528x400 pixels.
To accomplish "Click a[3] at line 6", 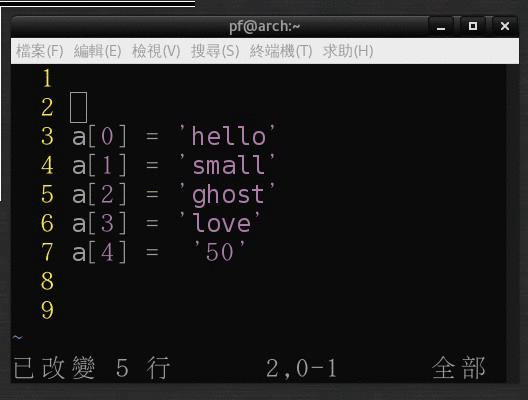I will click(100, 223).
